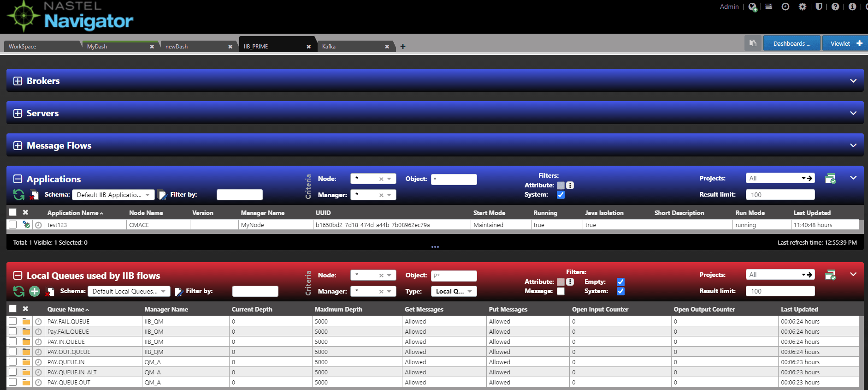Add a new dashboard tab with plus

click(403, 46)
